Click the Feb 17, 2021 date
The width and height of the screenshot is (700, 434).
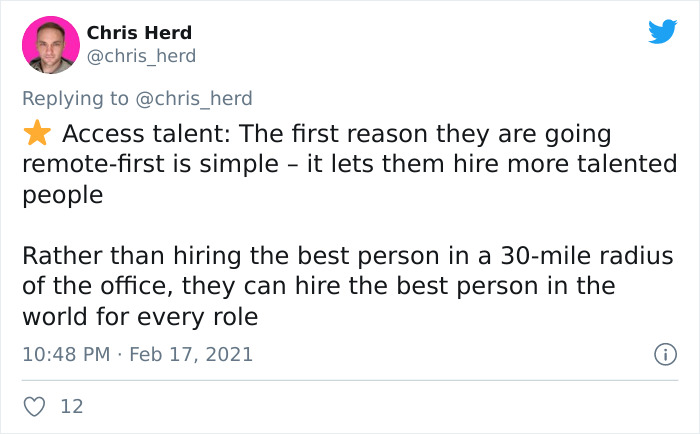[x=194, y=354]
